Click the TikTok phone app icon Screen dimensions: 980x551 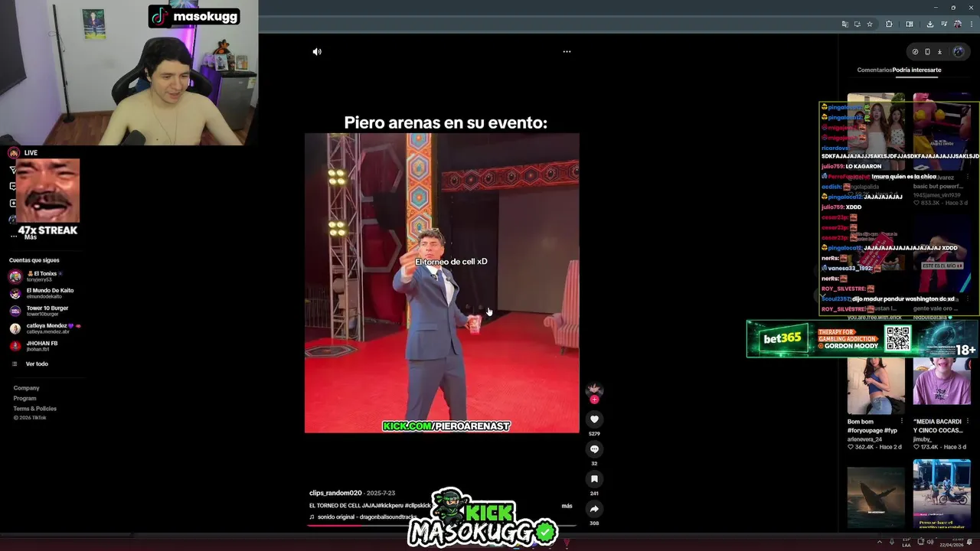[927, 52]
